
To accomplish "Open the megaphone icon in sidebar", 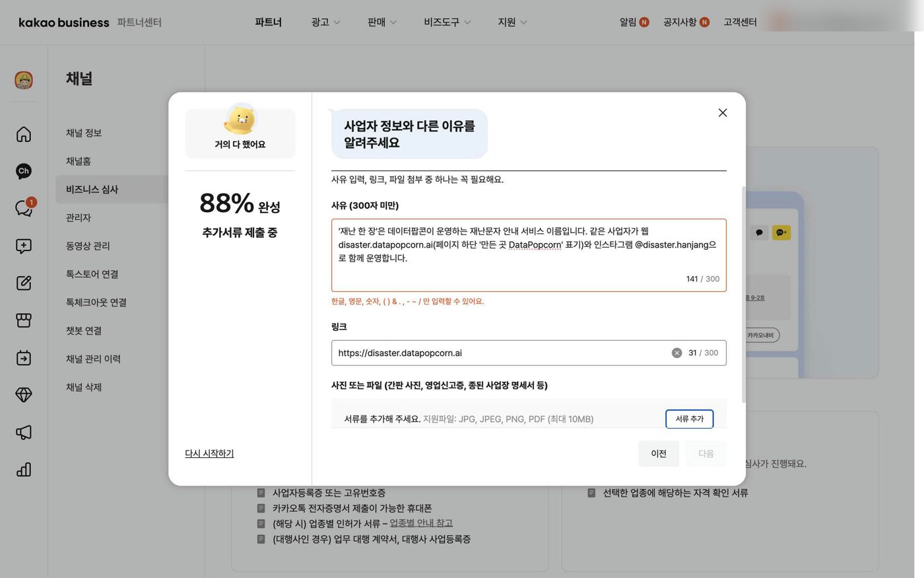I will pyautogui.click(x=24, y=433).
